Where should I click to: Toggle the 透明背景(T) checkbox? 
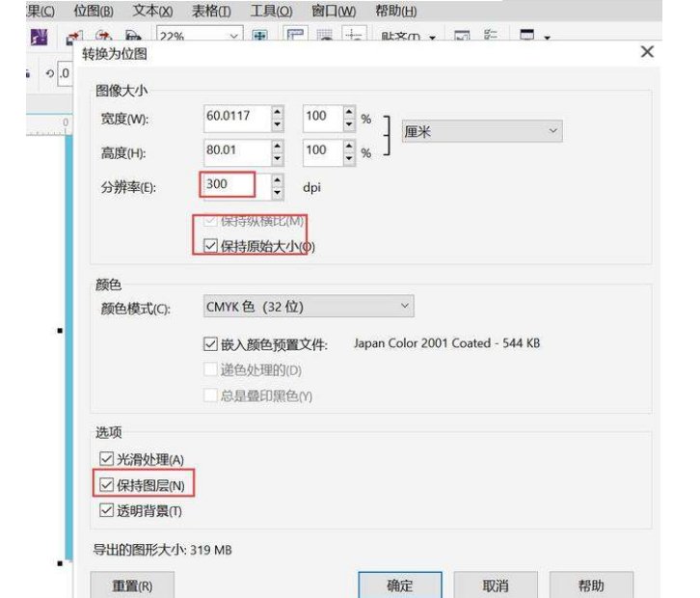click(106, 510)
